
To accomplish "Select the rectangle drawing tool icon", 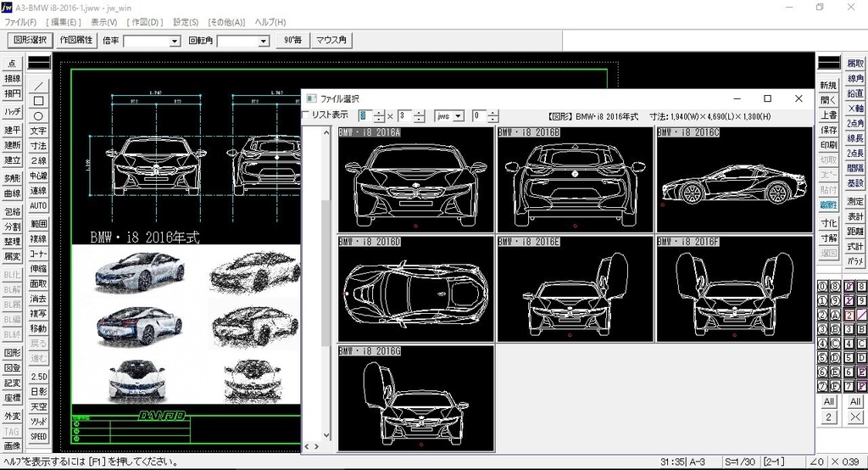I will click(38, 101).
